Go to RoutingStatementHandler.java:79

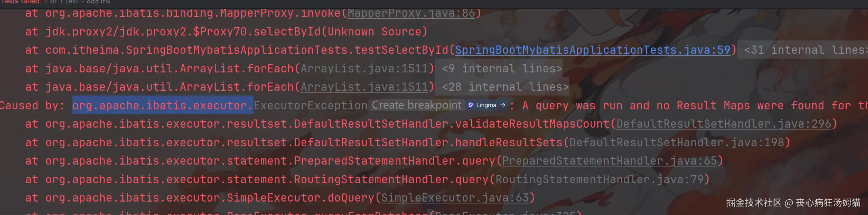tap(599, 180)
